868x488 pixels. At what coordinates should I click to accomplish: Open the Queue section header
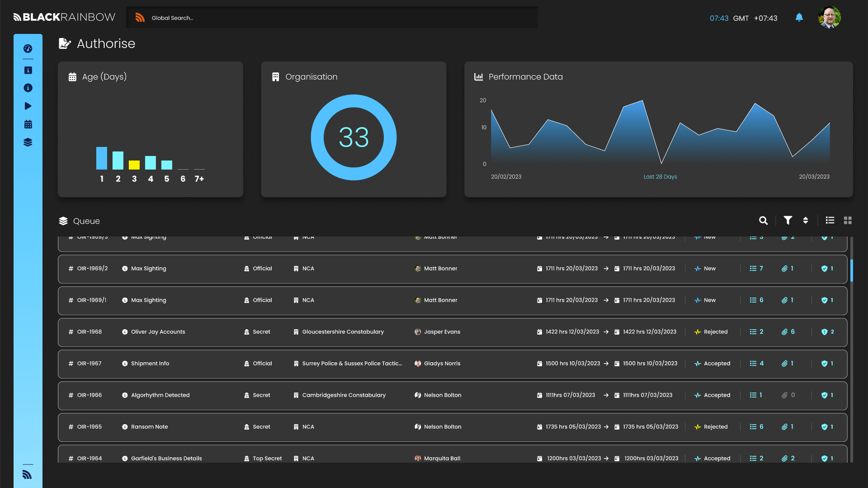(x=80, y=221)
